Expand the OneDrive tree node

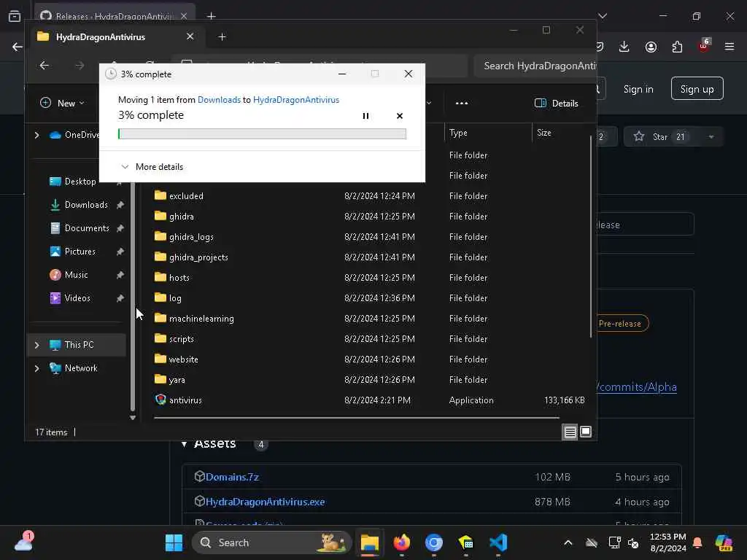tap(36, 135)
